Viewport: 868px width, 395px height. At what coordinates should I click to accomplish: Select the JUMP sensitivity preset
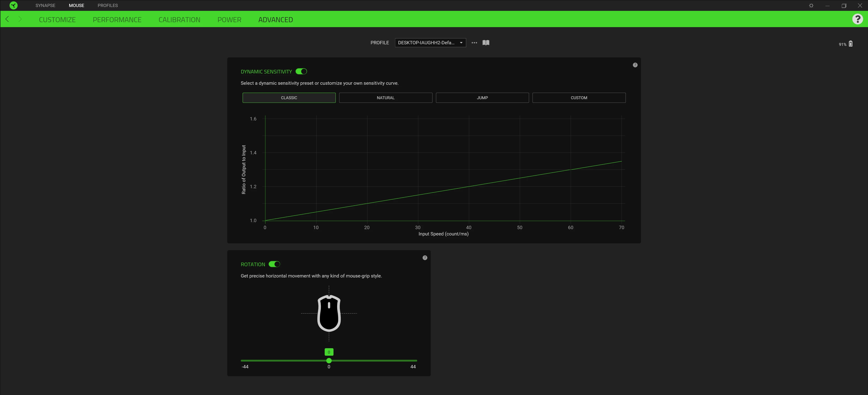click(482, 98)
